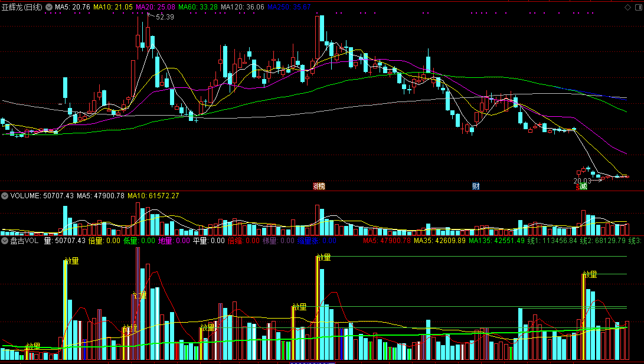The height and width of the screenshot is (364, 644).
Task: Select the MA5: 20.76 price average label
Action: 73,7
